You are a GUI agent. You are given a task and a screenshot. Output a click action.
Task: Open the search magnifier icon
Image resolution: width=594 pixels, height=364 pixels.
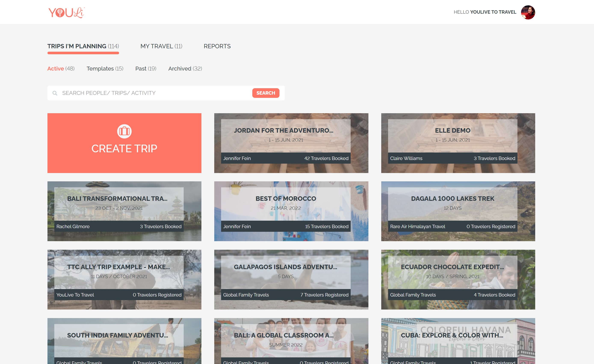point(55,93)
